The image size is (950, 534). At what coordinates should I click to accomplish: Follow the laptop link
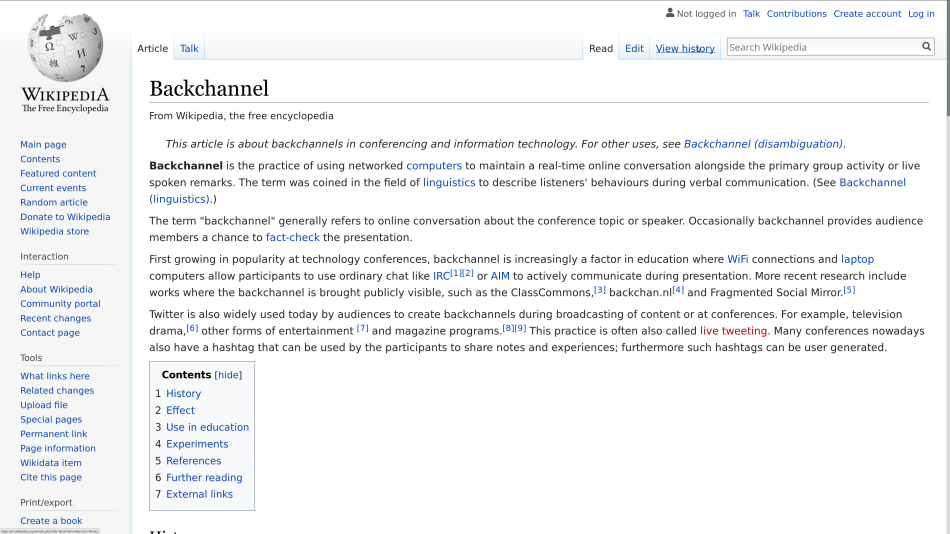(x=857, y=259)
